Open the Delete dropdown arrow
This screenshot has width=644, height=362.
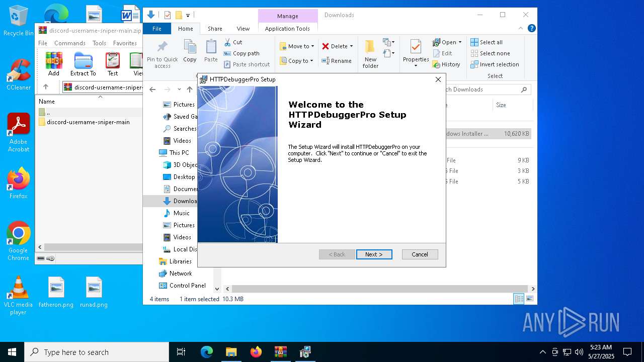351,46
